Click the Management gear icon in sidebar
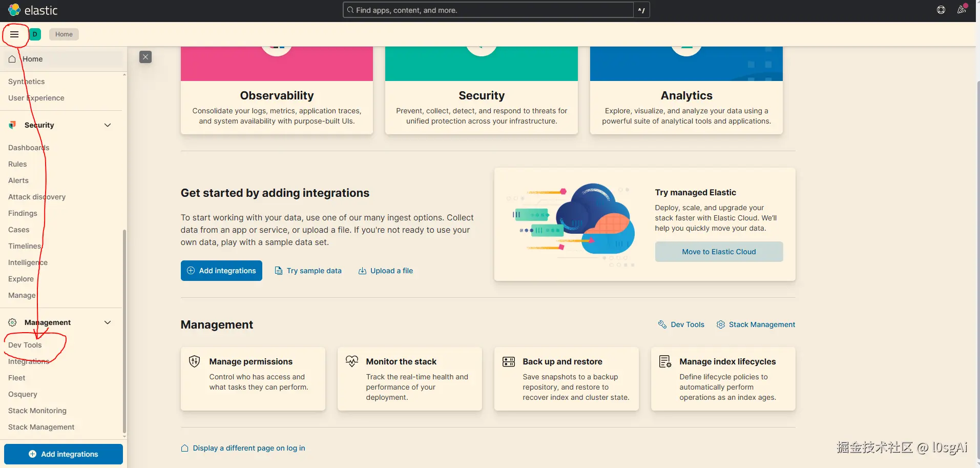This screenshot has width=980, height=468. click(12, 322)
